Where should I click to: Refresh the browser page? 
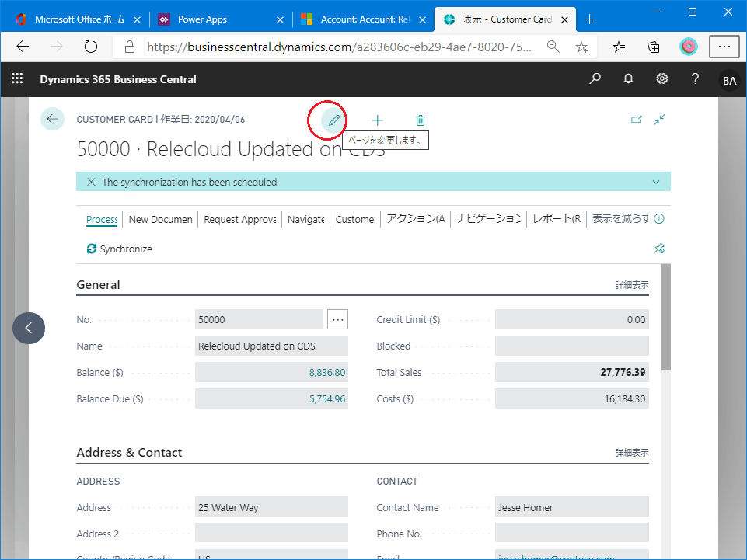[90, 47]
